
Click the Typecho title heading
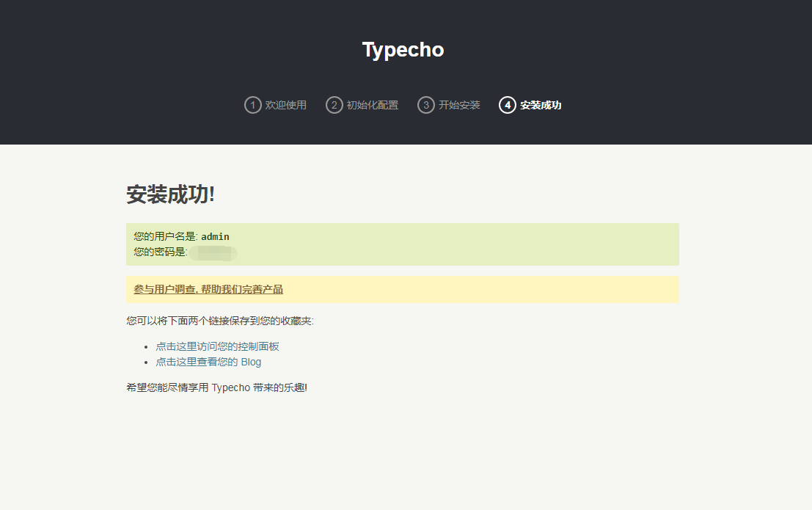pyautogui.click(x=403, y=51)
